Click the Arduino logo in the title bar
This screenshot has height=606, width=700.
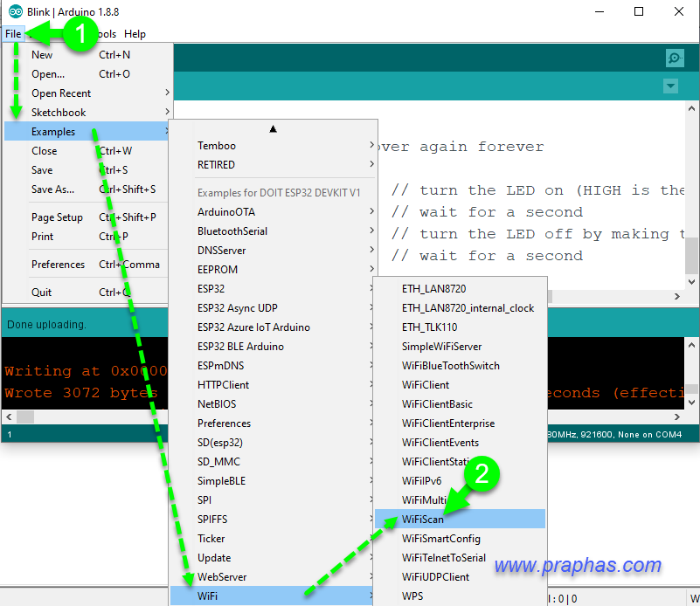pos(16,11)
